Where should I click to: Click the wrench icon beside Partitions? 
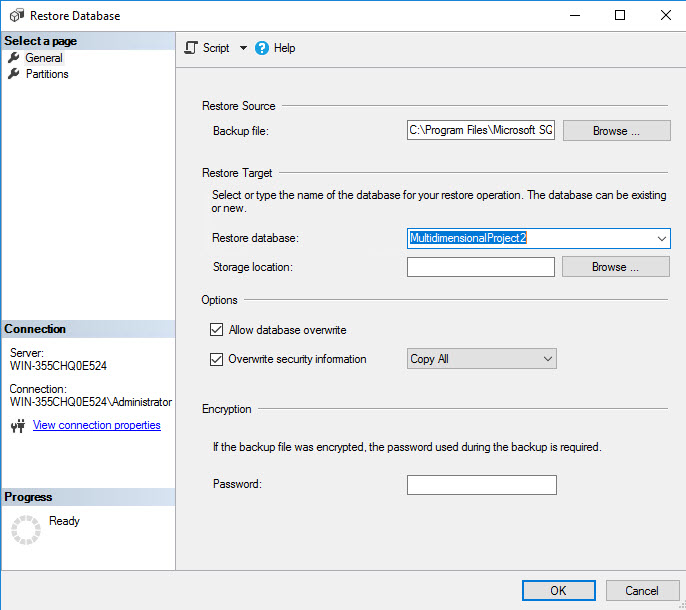tap(14, 74)
